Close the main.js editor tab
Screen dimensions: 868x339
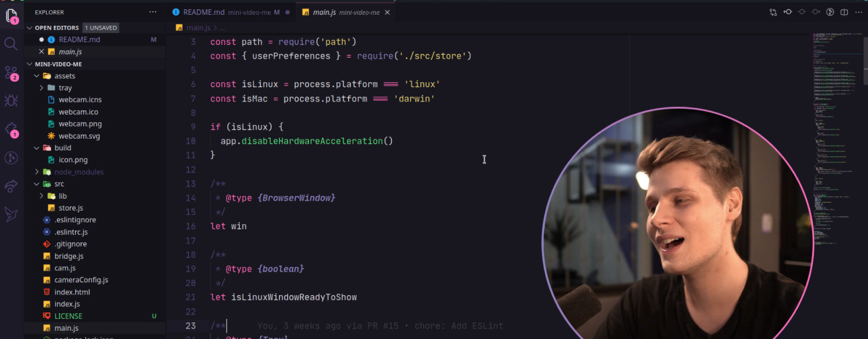(387, 13)
